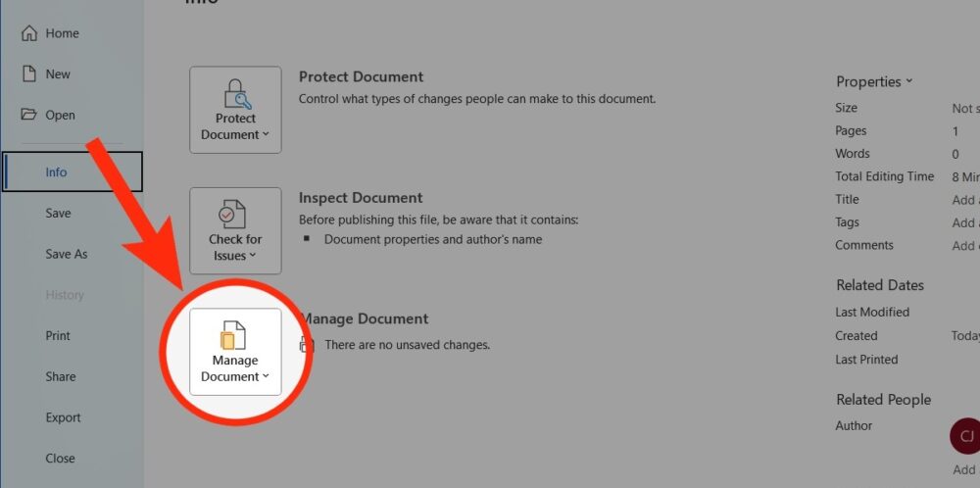Click Save in the sidebar
This screenshot has height=488, width=980.
coord(58,213)
